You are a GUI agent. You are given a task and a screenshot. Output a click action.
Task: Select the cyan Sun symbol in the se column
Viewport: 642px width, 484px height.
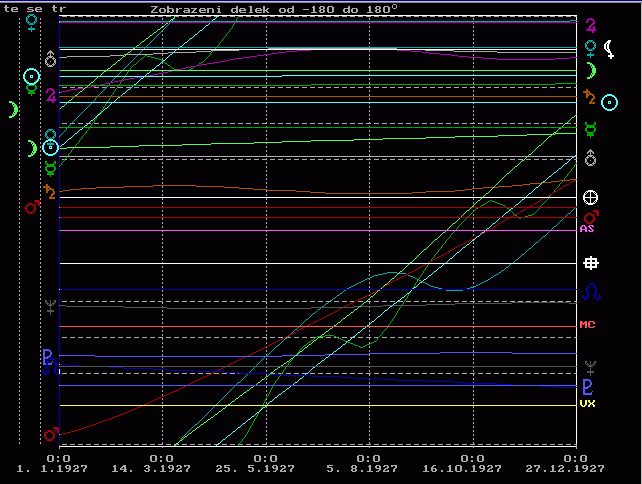coord(32,77)
